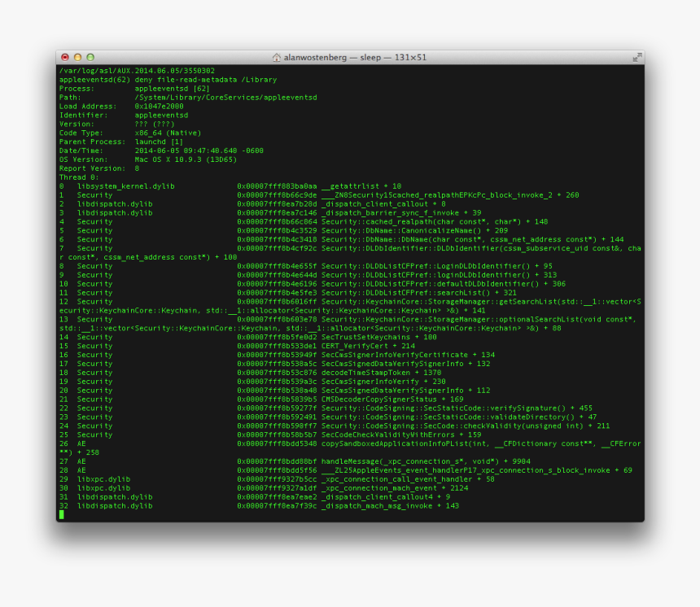The height and width of the screenshot is (607, 700).
Task: Click the yellow minimize traffic light
Action: [77, 57]
